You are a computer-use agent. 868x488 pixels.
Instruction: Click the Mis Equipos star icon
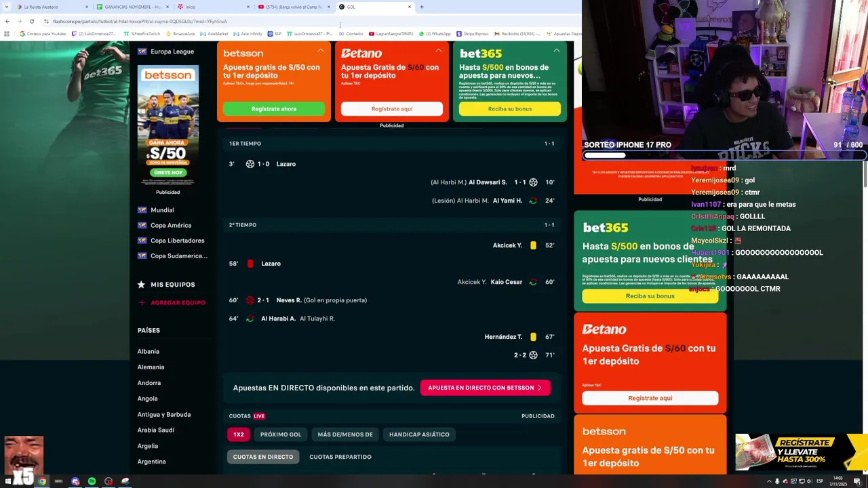pyautogui.click(x=141, y=285)
